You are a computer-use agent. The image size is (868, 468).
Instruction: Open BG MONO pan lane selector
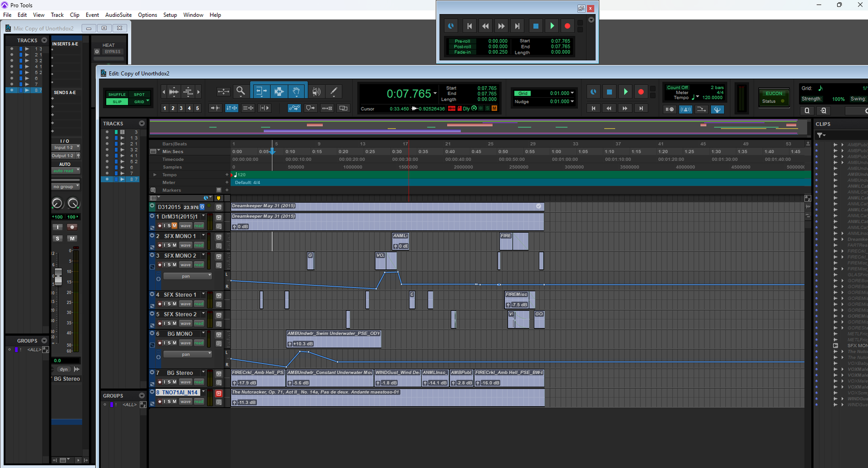(187, 354)
